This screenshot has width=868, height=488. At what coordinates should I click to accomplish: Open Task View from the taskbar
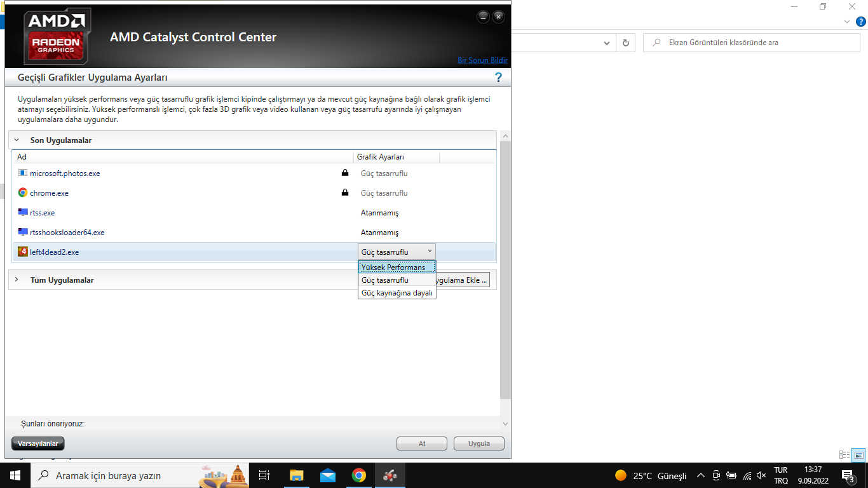pyautogui.click(x=264, y=475)
